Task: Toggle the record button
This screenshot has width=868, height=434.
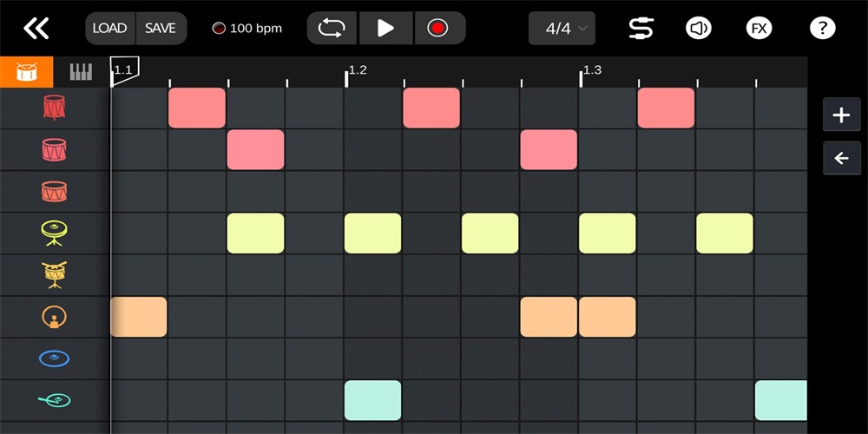Action: [437, 28]
